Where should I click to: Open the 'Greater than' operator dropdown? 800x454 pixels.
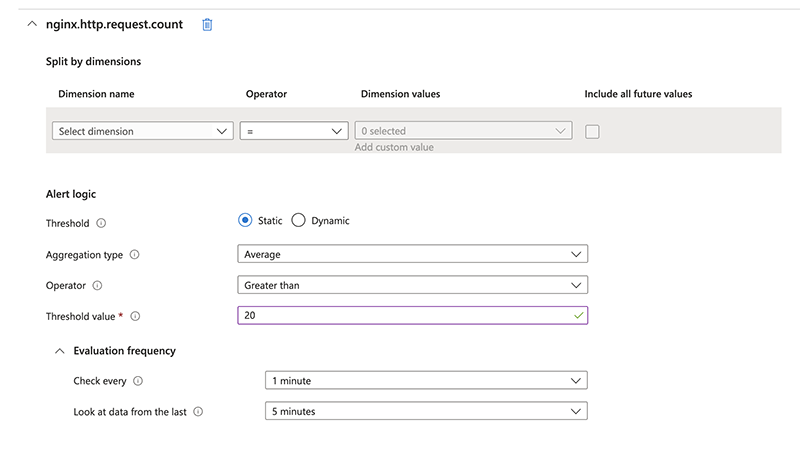(412, 286)
